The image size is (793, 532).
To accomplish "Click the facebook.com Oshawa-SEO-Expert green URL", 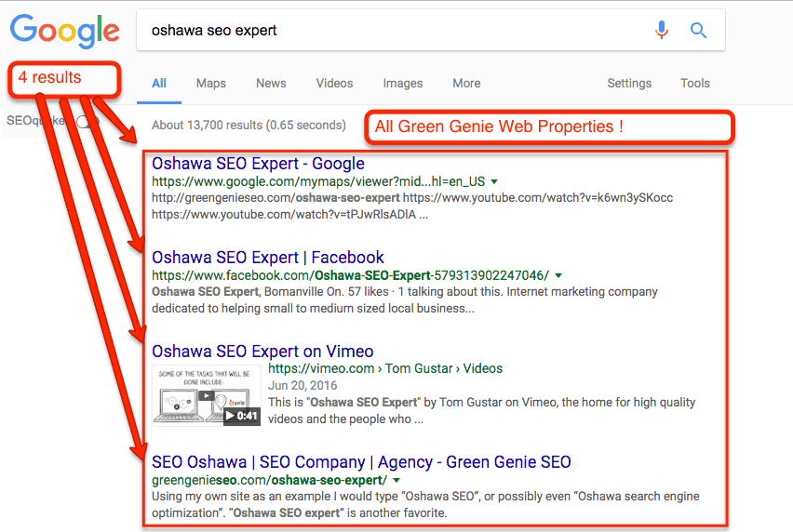I will click(351, 276).
